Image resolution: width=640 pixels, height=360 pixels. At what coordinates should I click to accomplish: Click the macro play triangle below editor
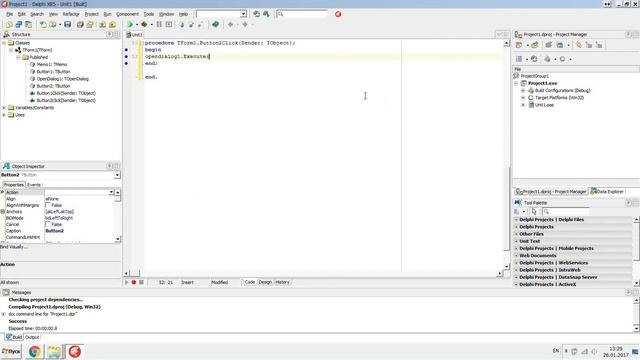pos(127,282)
